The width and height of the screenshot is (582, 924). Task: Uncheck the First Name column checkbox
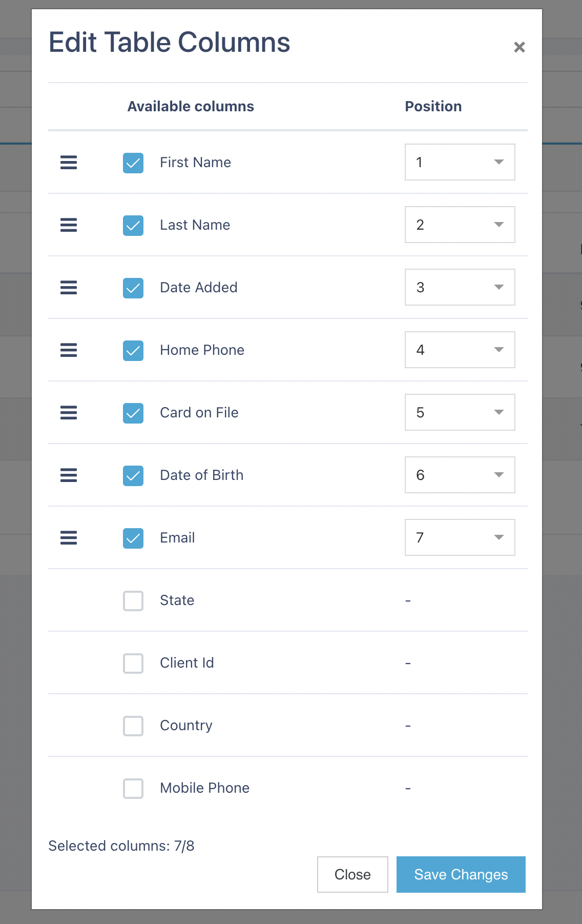coord(133,163)
